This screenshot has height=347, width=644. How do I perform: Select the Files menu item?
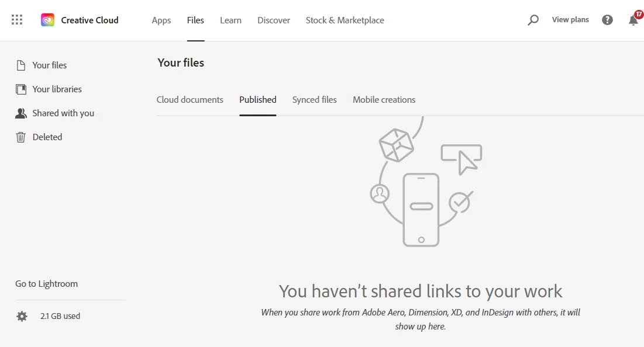(195, 20)
